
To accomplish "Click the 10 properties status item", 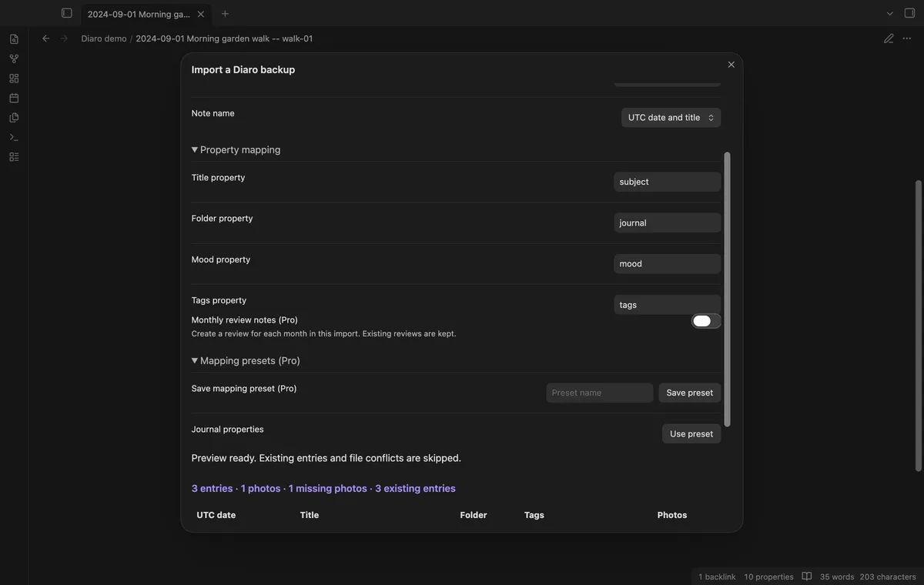I will point(768,577).
